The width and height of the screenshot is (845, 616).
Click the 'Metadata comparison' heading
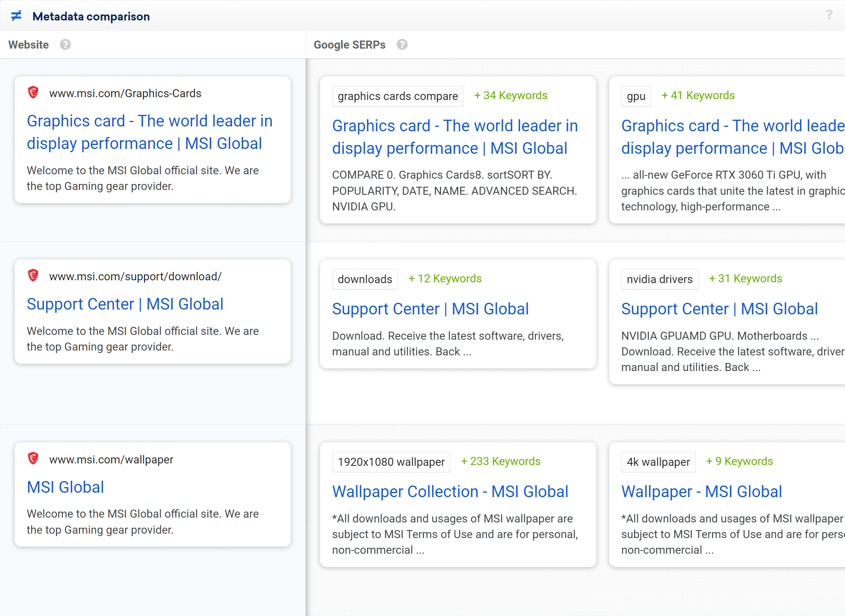tap(91, 16)
